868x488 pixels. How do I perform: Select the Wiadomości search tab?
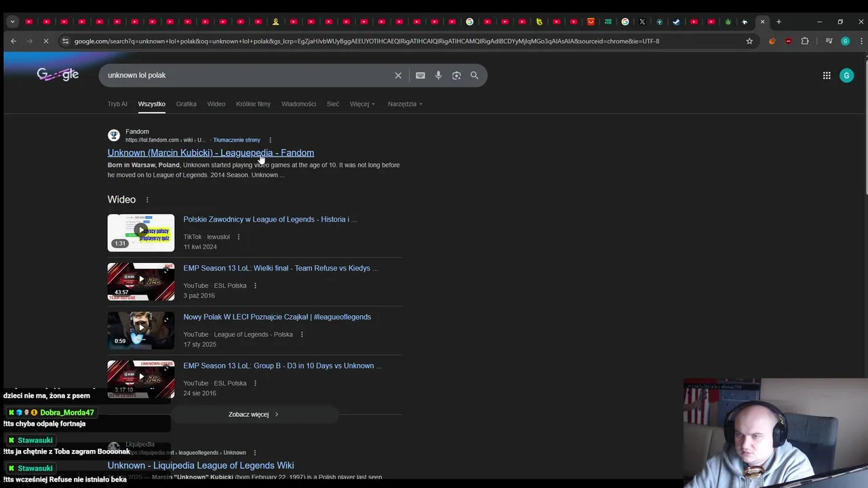(298, 104)
